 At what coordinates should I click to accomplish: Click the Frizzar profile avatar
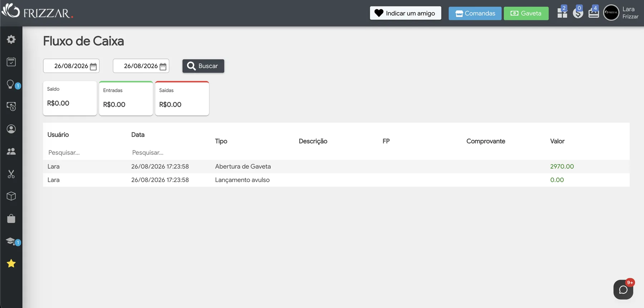(x=611, y=13)
